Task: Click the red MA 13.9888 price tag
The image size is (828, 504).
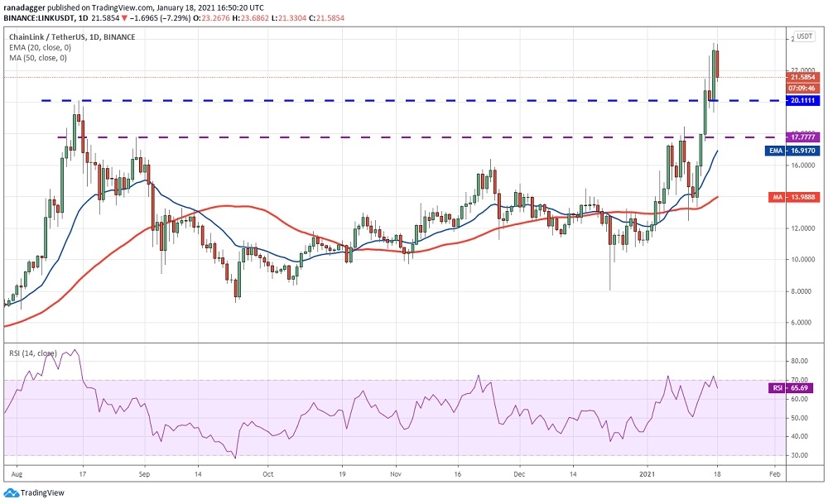Action: coord(782,197)
